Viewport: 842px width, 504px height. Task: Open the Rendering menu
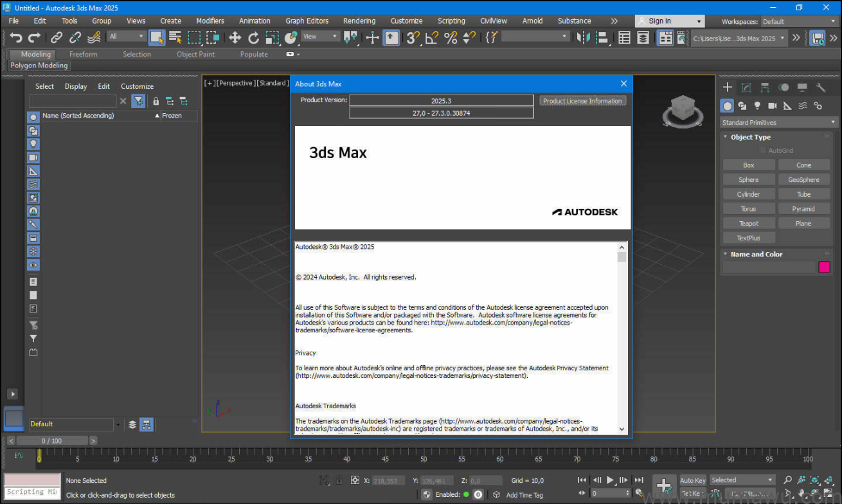point(359,21)
